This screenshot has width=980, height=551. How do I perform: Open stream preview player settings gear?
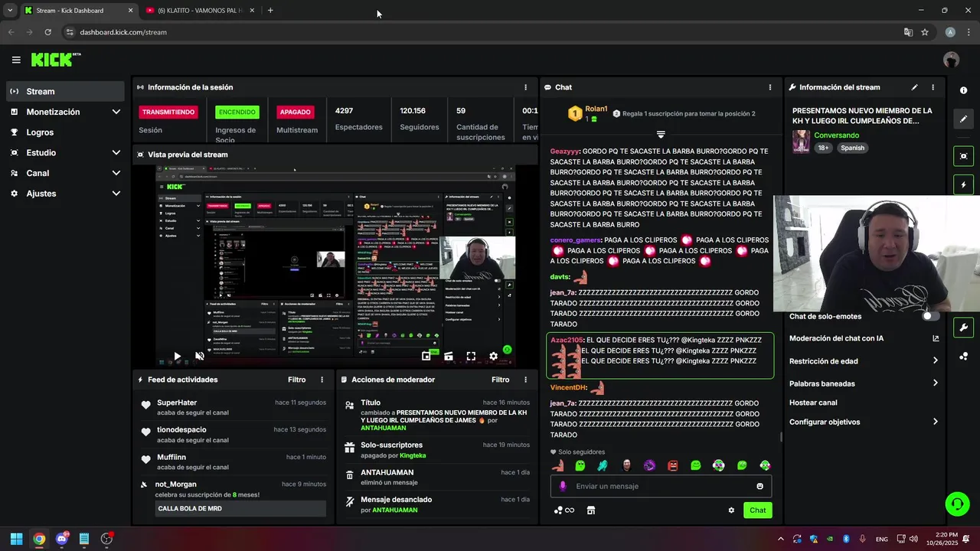[493, 356]
